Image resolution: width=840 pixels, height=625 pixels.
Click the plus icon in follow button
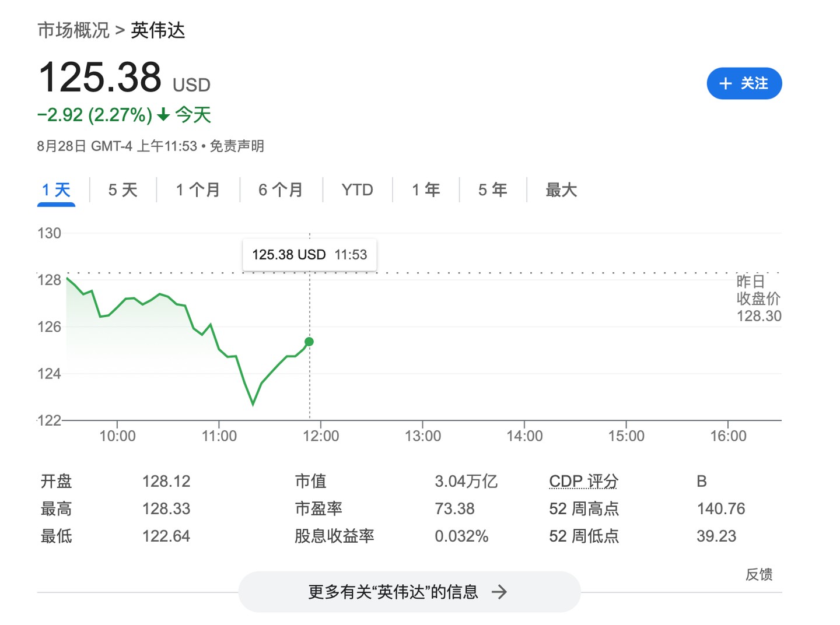pos(725,83)
